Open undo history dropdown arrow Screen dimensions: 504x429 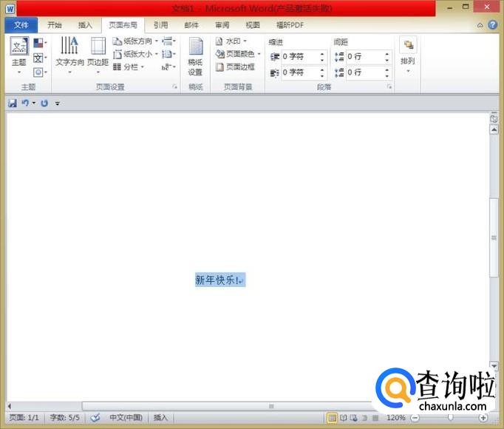pyautogui.click(x=34, y=103)
